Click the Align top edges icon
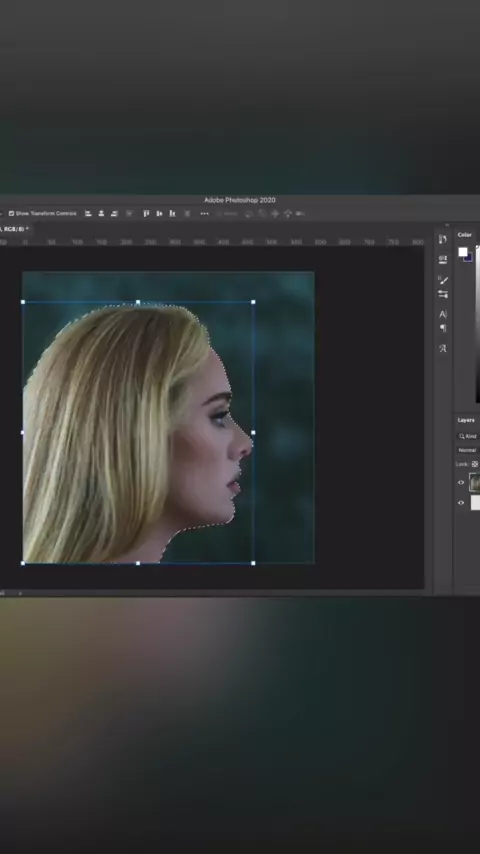Viewport: 480px width, 854px height. point(146,214)
